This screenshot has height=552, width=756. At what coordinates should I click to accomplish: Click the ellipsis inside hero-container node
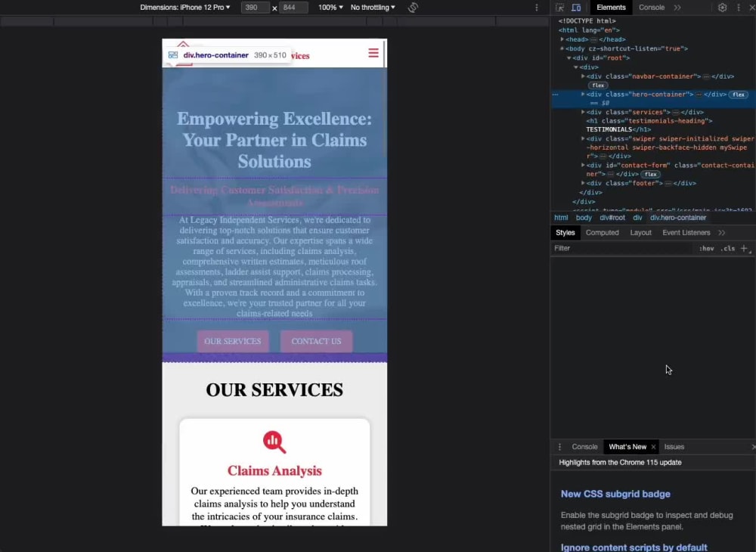699,95
